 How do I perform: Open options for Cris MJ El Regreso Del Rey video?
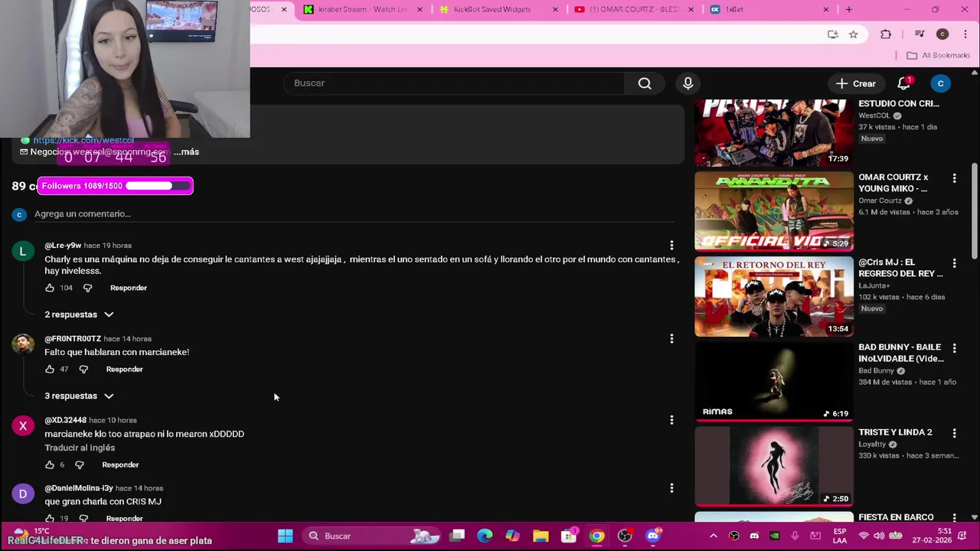954,263
